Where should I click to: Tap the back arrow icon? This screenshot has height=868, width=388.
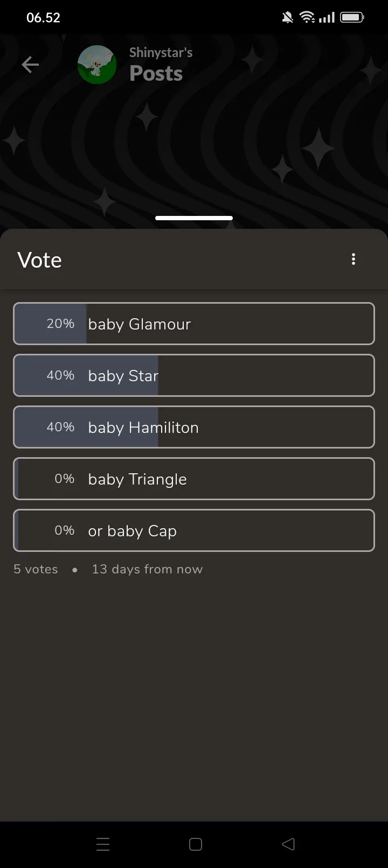30,65
